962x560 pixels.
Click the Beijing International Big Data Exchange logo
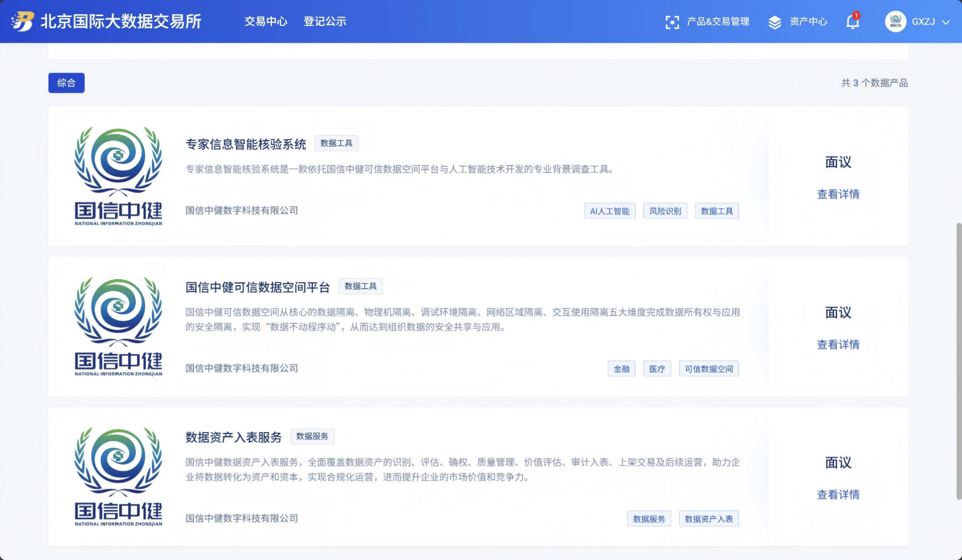coord(23,21)
